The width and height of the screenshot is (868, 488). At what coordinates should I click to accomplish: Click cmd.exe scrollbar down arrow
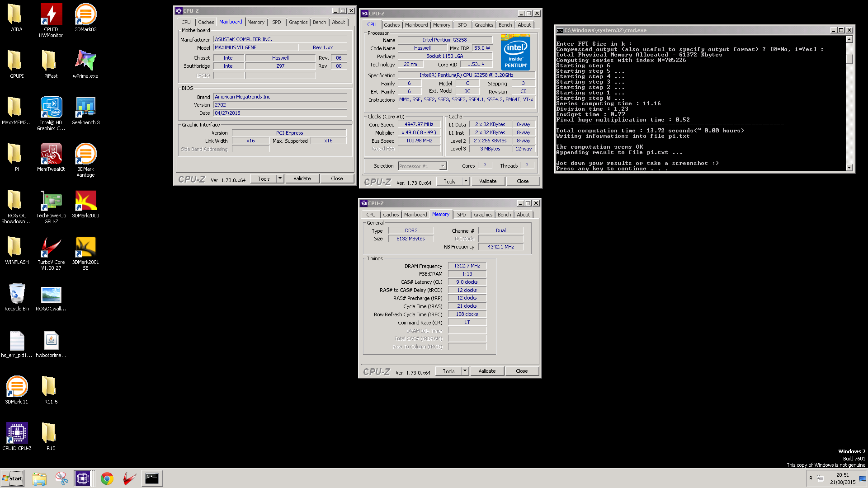tap(849, 168)
